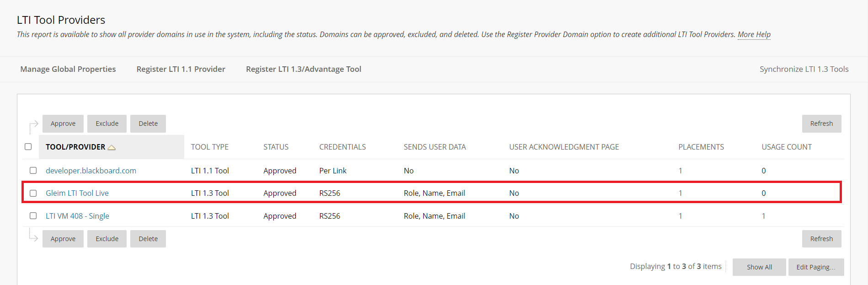Click the USER ACKNOWLEDGMENT PAGE header
The image size is (868, 285).
(x=564, y=147)
